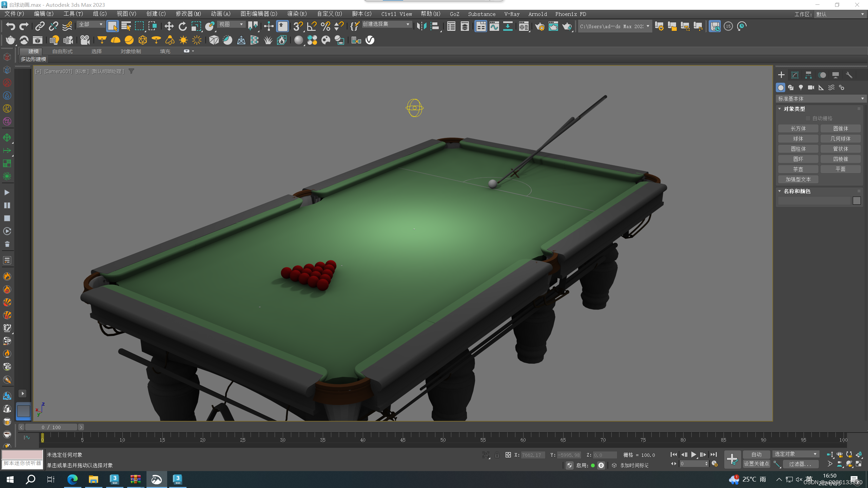The image size is (868, 488).
Task: Open the Hierarchy panel tab icon
Action: [x=808, y=75]
